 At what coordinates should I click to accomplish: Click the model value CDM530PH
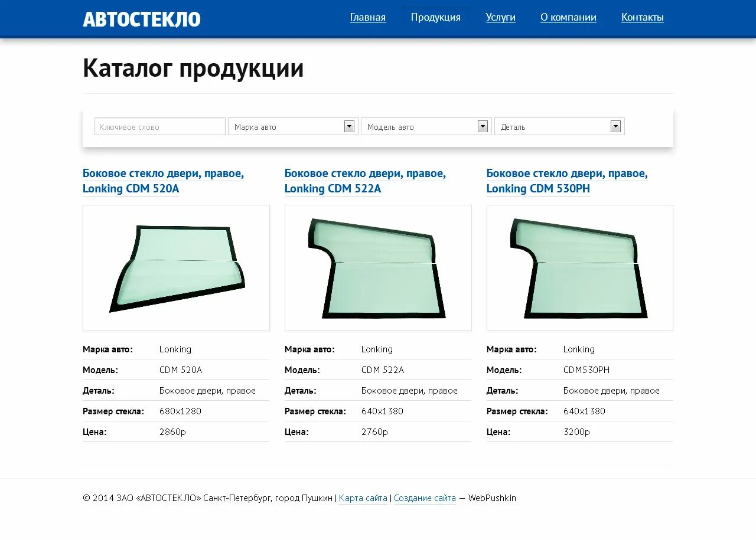click(586, 370)
